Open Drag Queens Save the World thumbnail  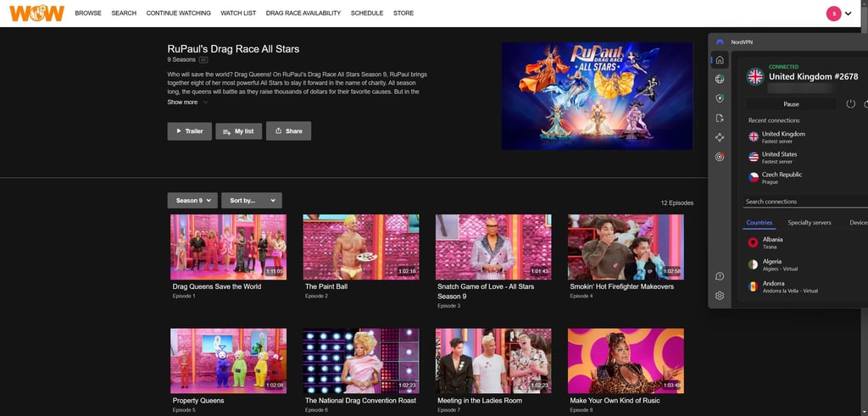228,247
